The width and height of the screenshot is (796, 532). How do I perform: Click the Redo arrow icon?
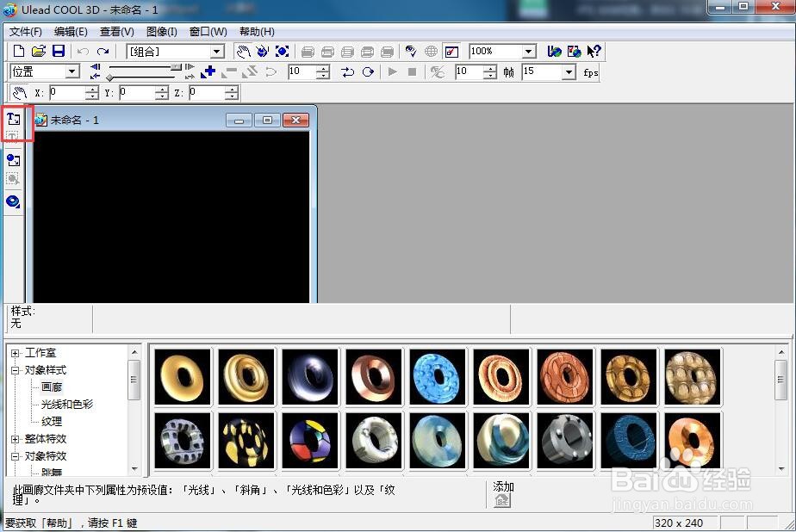(103, 52)
